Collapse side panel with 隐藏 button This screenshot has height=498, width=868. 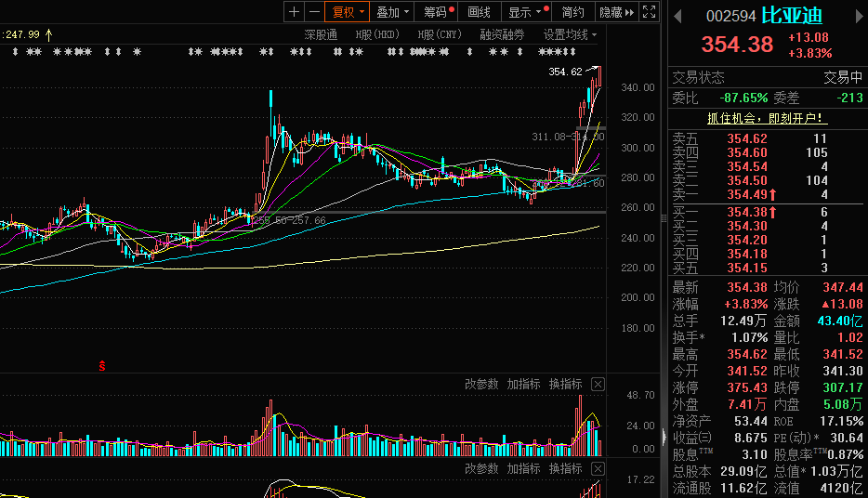coord(616,12)
